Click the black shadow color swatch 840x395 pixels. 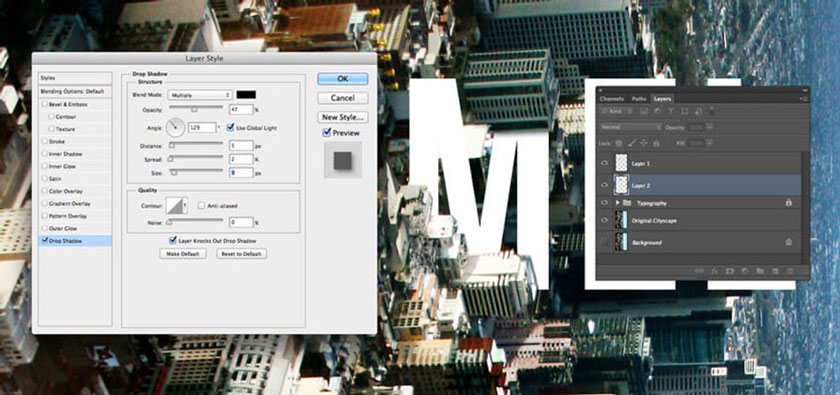click(x=246, y=95)
